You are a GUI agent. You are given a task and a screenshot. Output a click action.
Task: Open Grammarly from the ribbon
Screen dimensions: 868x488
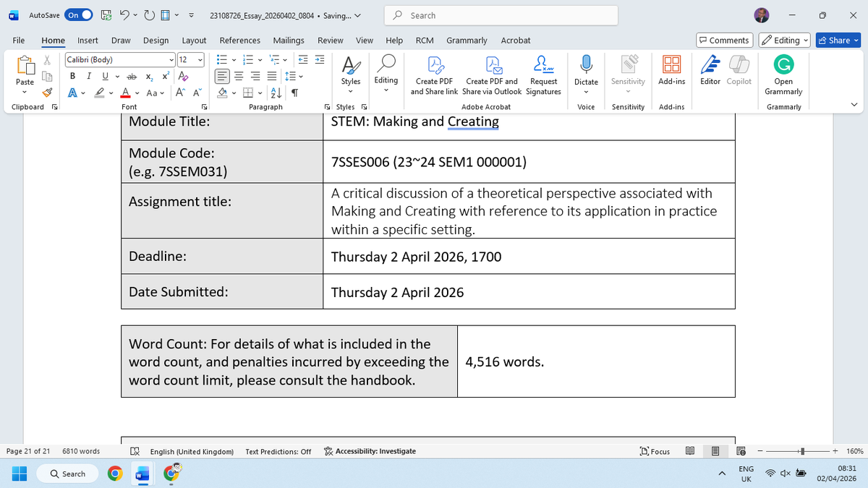[783, 77]
